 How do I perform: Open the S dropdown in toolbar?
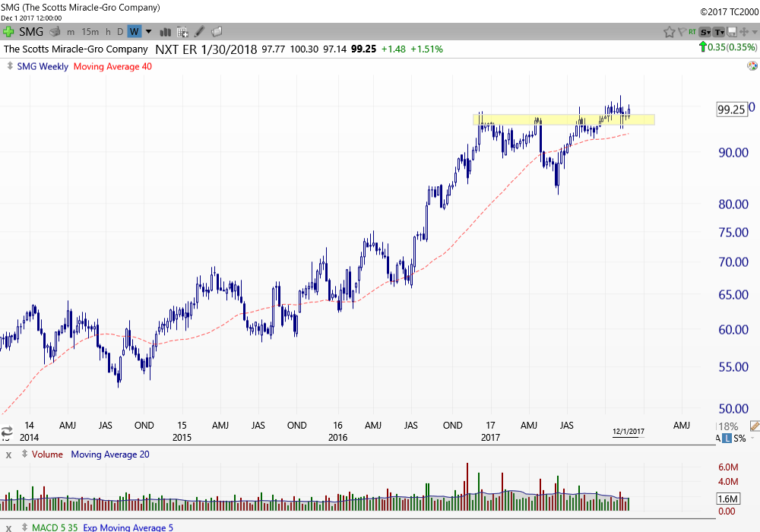click(705, 31)
